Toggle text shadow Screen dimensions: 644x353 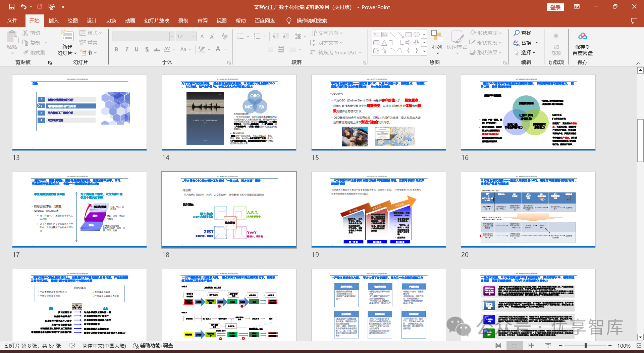coord(147,49)
